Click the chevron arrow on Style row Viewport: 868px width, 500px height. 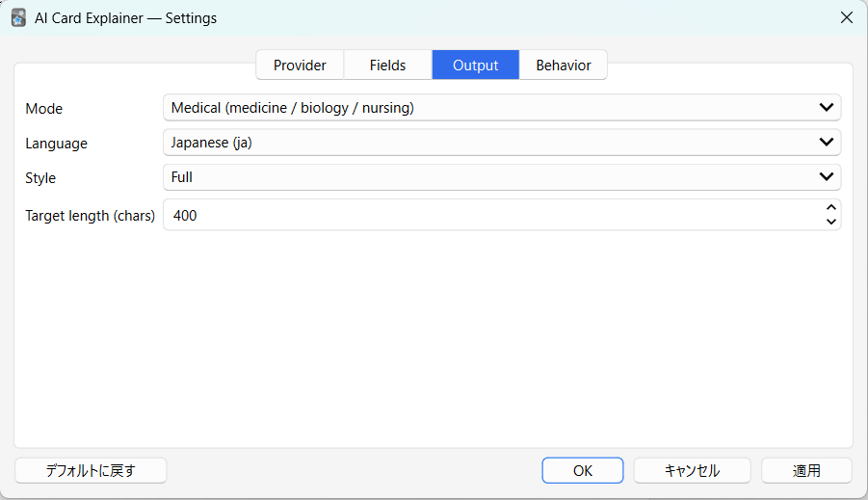(x=826, y=177)
